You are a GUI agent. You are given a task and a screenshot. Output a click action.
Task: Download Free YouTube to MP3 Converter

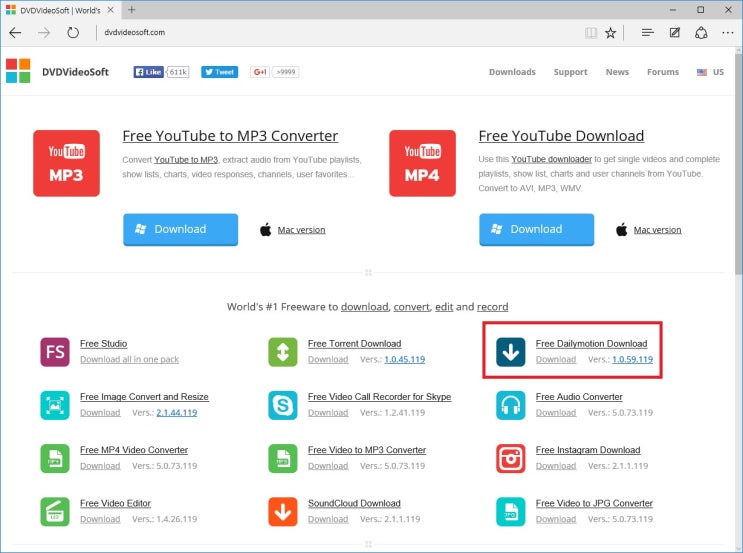tap(181, 229)
